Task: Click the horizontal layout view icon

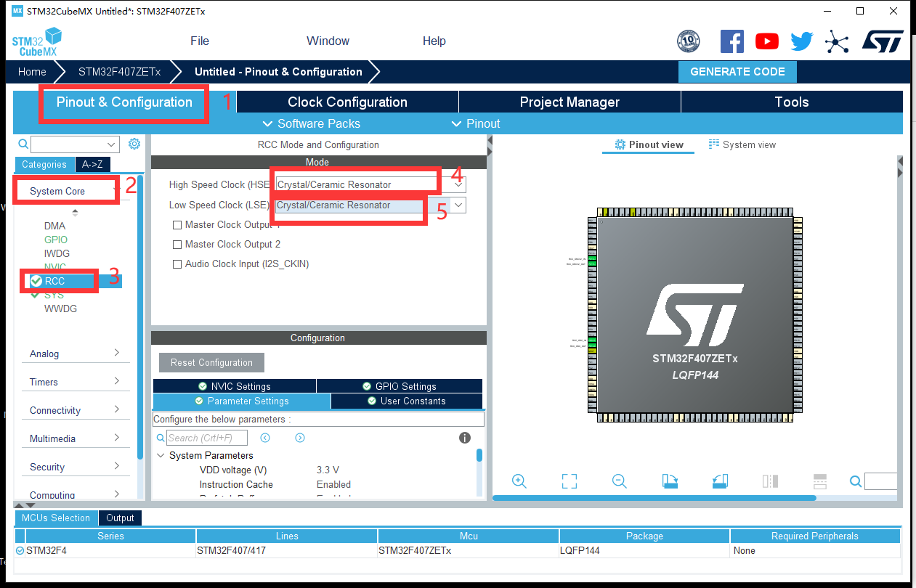Action: [820, 481]
